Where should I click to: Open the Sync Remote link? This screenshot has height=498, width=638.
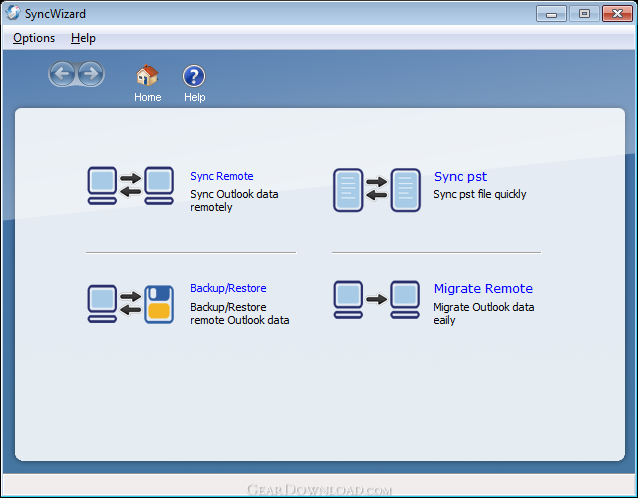pos(222,176)
